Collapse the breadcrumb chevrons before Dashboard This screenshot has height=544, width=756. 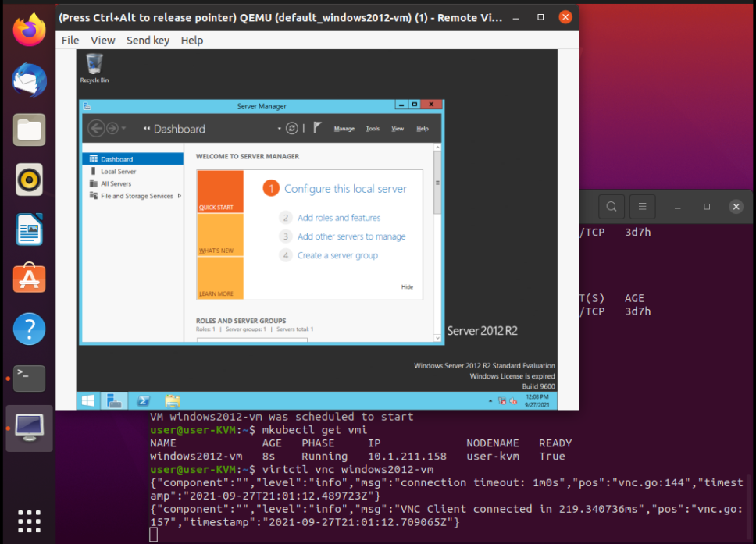(x=147, y=128)
